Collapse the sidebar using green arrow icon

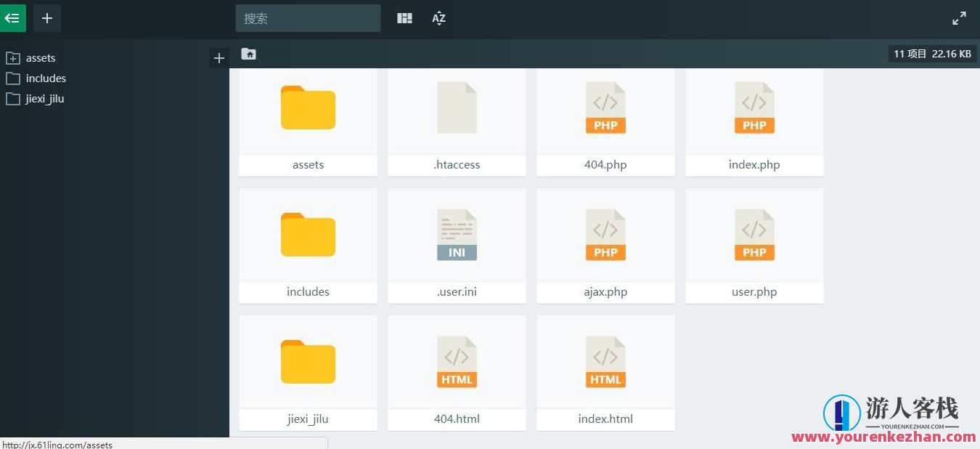(x=12, y=17)
